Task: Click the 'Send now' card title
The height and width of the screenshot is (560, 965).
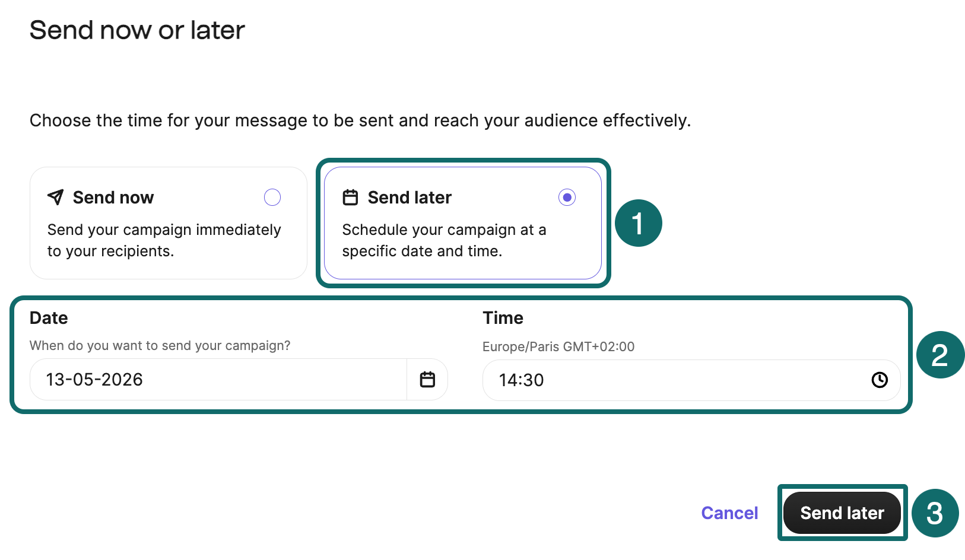Action: [x=113, y=197]
